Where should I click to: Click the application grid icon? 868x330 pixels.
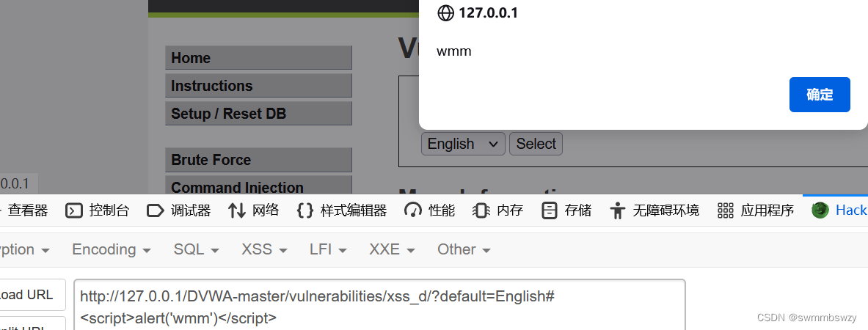coord(725,210)
